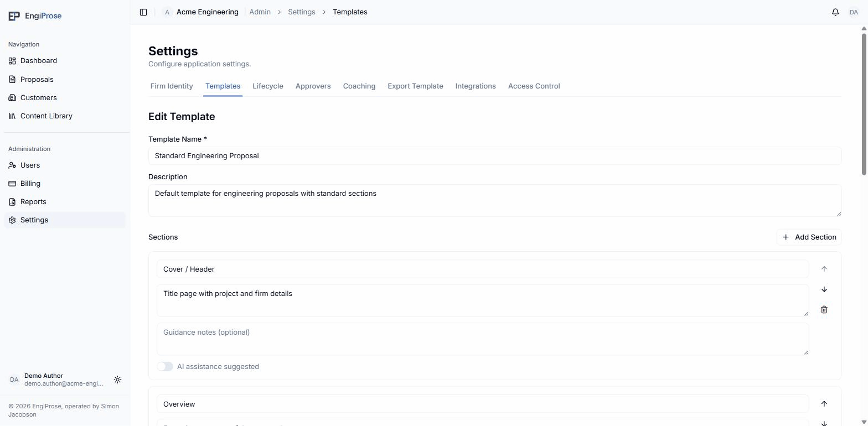Click the Guidance notes optional textarea
The image size is (868, 426).
(x=483, y=339)
